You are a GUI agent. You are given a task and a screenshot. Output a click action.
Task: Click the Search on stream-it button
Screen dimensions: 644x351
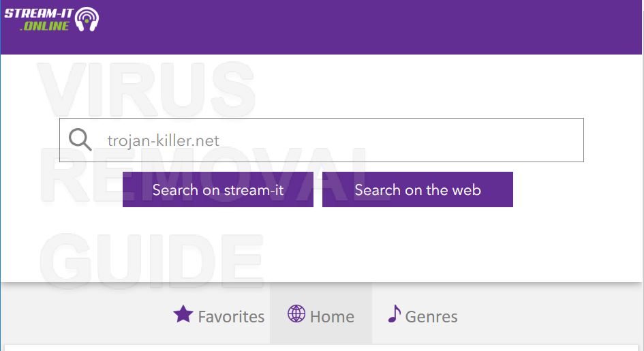[217, 189]
